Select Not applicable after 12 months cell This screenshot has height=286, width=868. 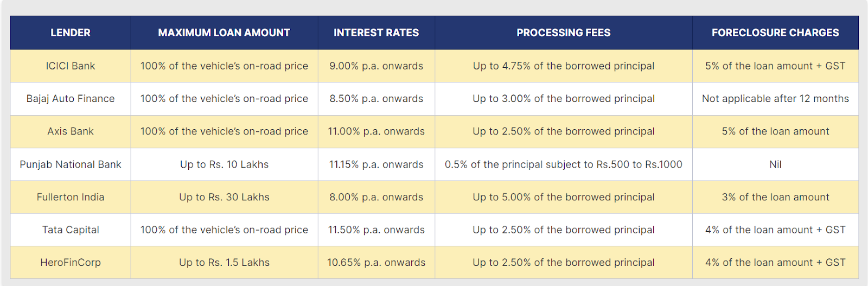(x=775, y=99)
